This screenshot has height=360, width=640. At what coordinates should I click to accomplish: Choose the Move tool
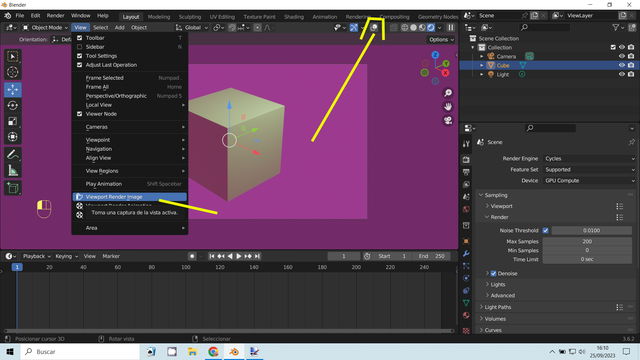pos(13,89)
